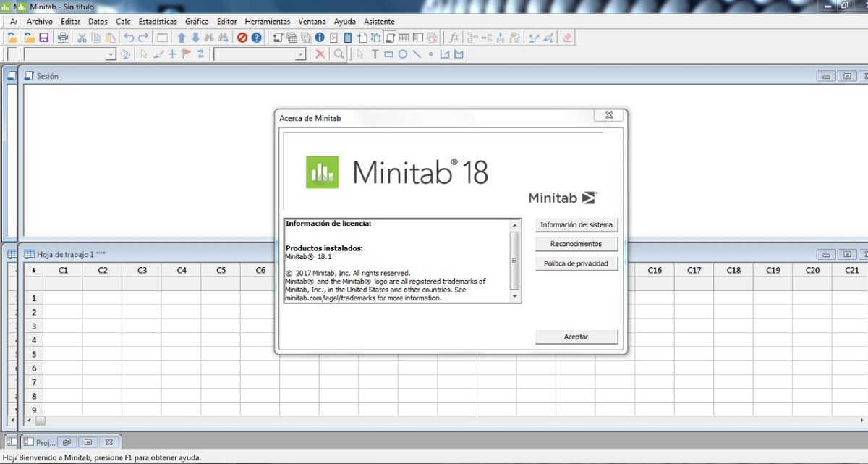Select row 5 header in worksheet
This screenshot has height=464, width=868.
pos(34,354)
